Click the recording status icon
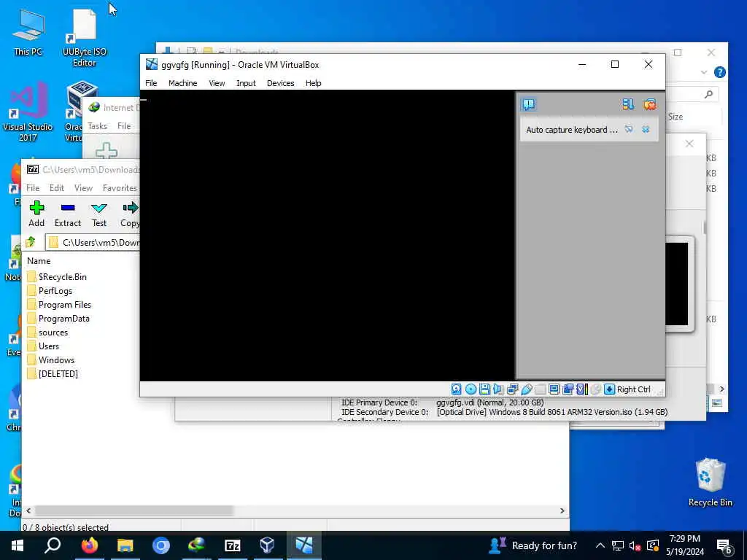This screenshot has height=560, width=747. click(x=568, y=389)
